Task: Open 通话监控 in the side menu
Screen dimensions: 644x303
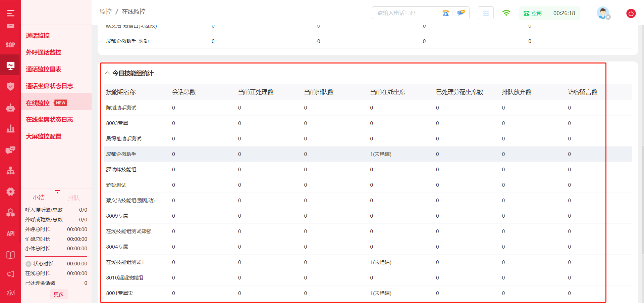Action: coord(38,36)
